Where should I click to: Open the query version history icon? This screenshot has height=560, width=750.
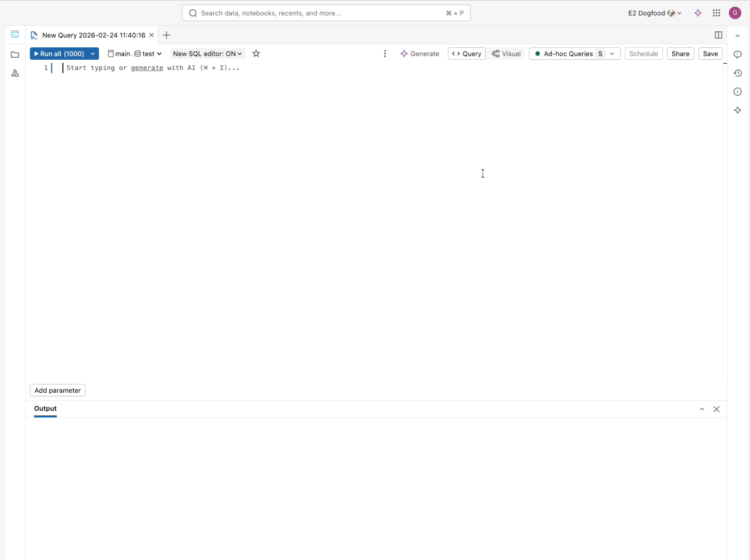(x=738, y=73)
